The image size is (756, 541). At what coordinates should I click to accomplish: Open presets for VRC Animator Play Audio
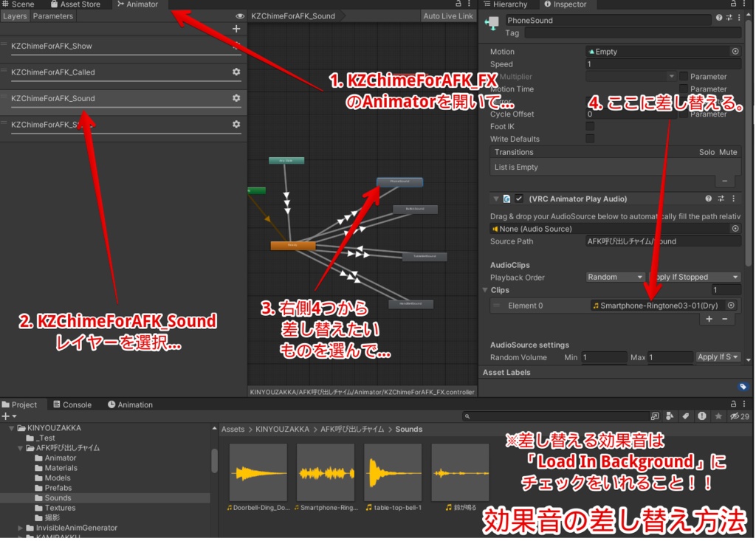721,199
